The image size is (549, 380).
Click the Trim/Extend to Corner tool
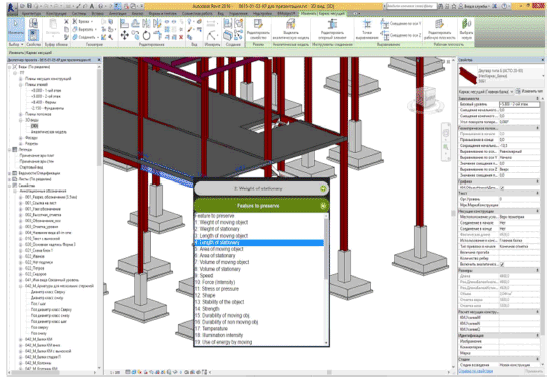tap(157, 35)
